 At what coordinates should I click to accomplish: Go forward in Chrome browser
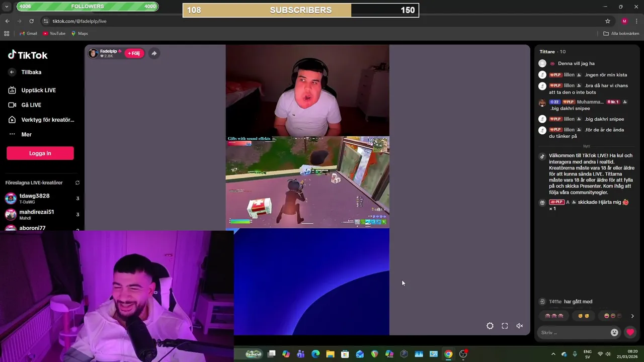19,21
